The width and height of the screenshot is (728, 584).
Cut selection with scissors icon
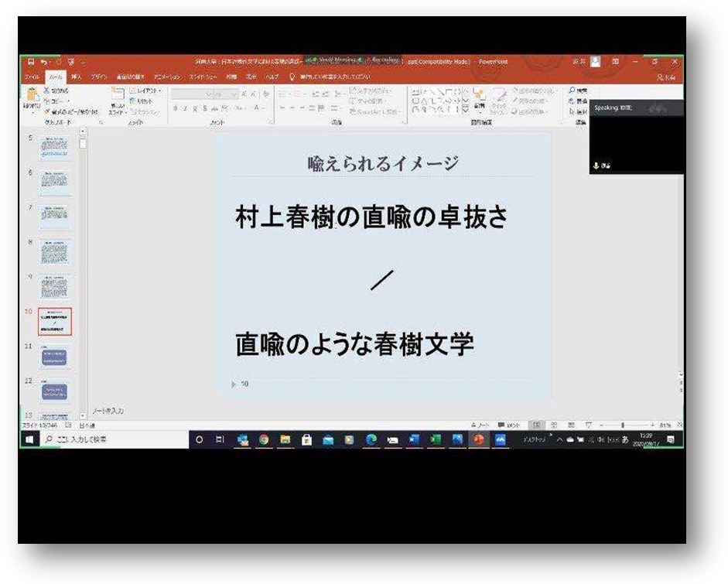56,91
